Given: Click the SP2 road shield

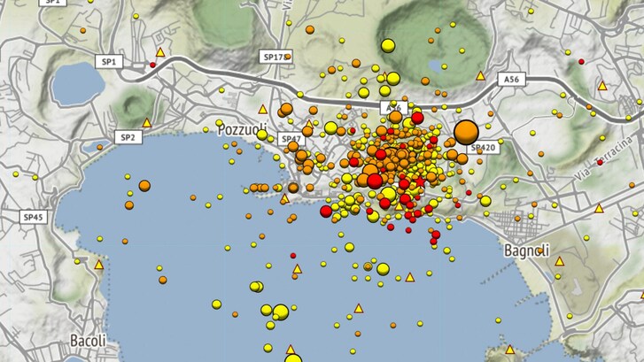Looking at the screenshot, I should click(x=128, y=137).
